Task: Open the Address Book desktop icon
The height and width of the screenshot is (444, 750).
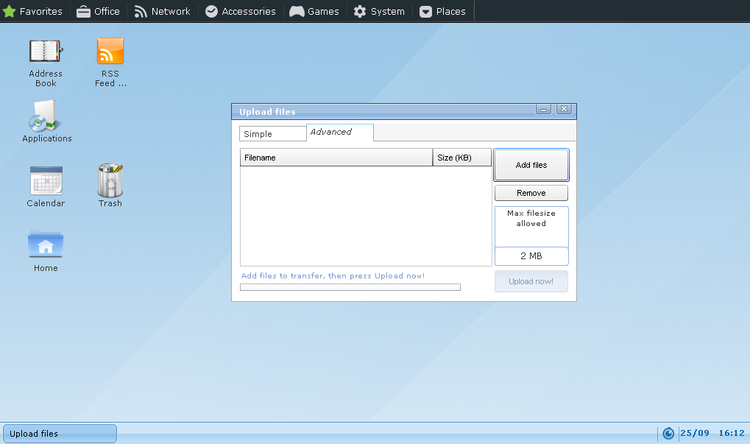Action: (46, 52)
